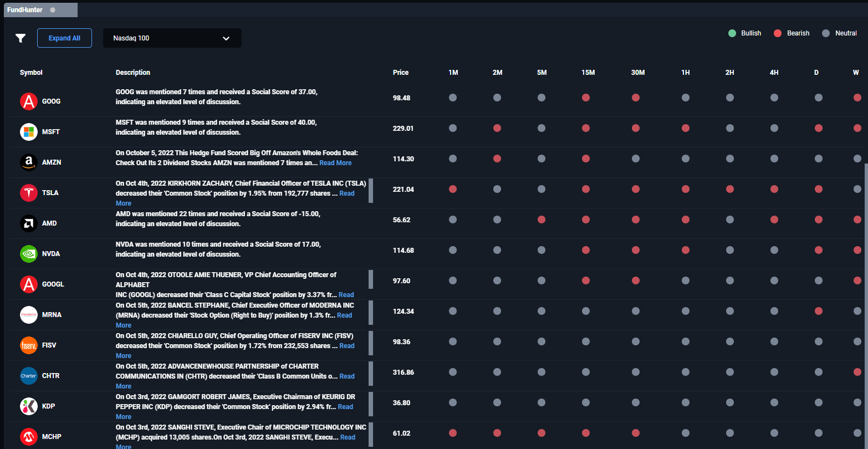The image size is (868, 449).
Task: Open MRNA Read More link
Action: pos(344,315)
